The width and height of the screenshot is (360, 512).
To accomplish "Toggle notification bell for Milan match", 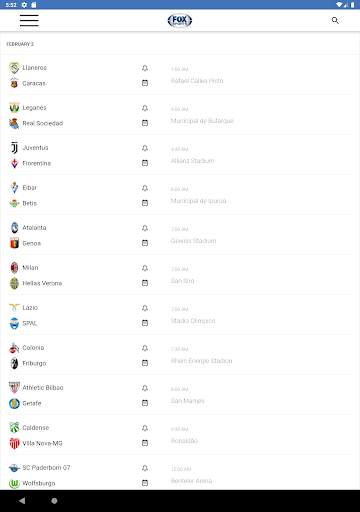I will [x=145, y=268].
